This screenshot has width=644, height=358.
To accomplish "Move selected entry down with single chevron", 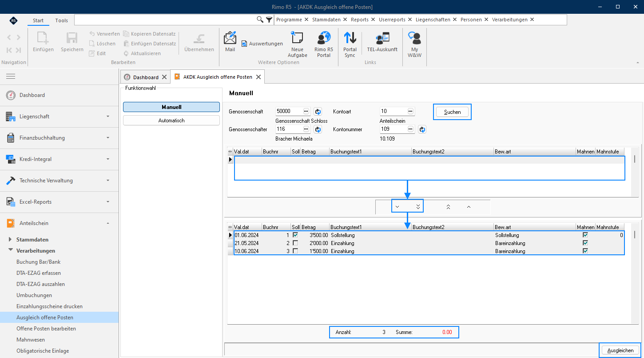I will point(397,207).
